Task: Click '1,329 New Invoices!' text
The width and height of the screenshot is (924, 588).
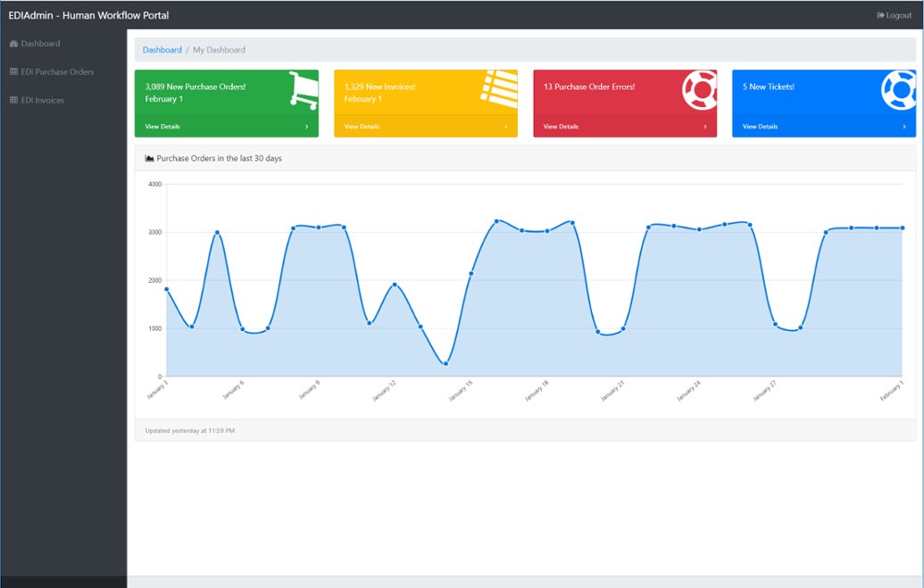Action: (x=379, y=87)
